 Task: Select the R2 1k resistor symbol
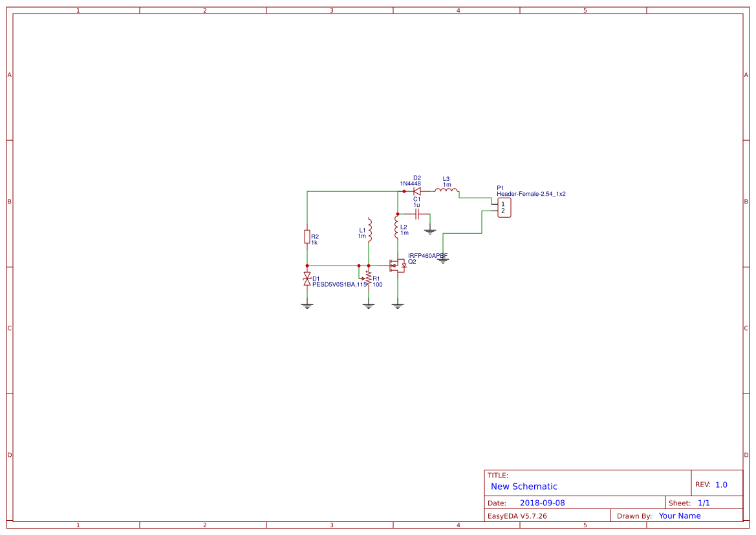307,237
